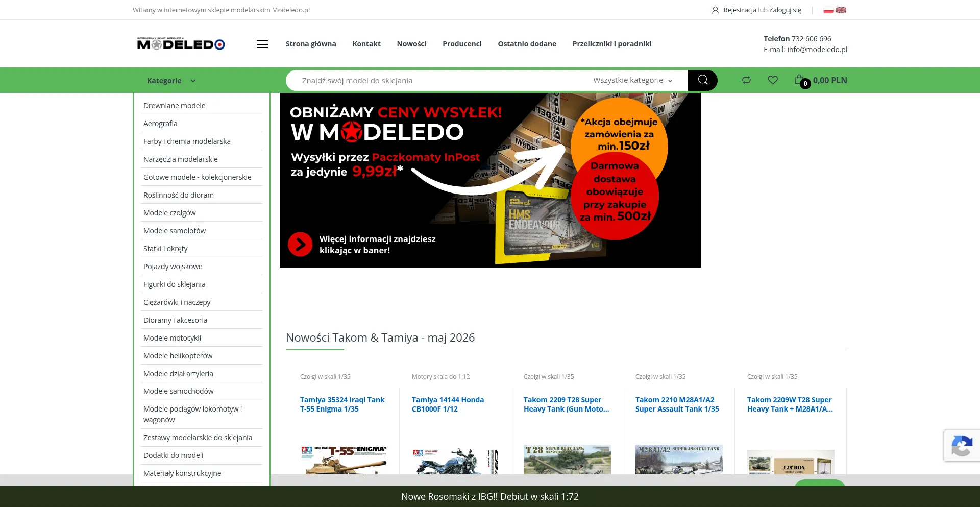Open the shopping cart icon

801,81
